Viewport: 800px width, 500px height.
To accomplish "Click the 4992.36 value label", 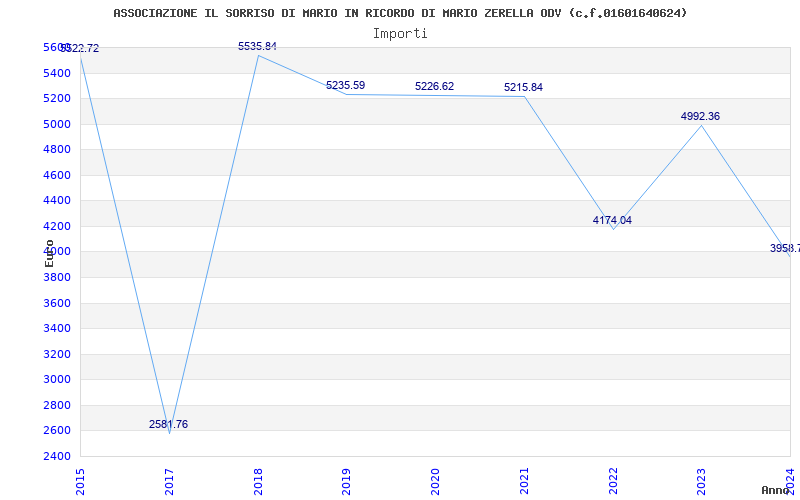I will pos(700,116).
